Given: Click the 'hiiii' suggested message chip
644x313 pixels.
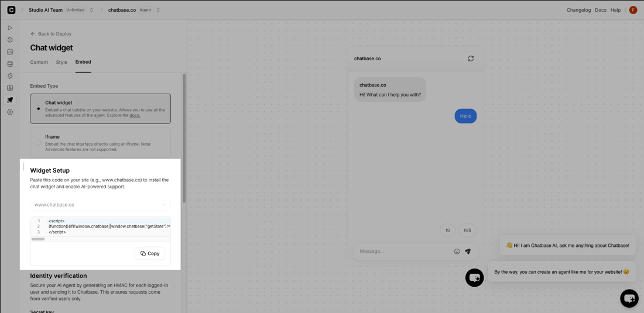Looking at the screenshot, I should (x=467, y=231).
